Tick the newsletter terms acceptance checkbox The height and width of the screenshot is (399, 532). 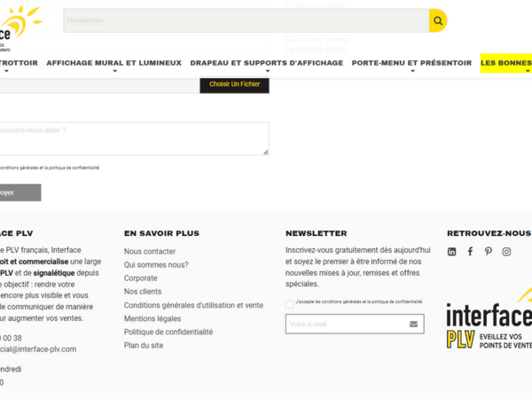click(290, 304)
